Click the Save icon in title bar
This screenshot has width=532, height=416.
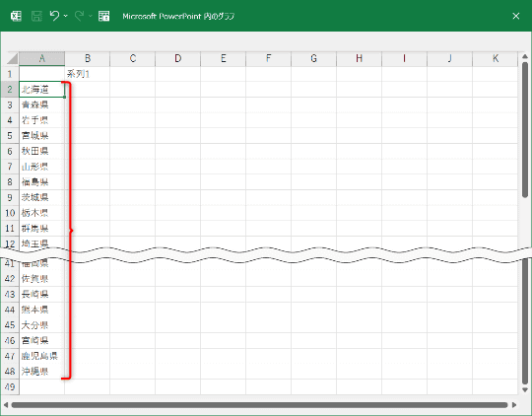tap(36, 16)
